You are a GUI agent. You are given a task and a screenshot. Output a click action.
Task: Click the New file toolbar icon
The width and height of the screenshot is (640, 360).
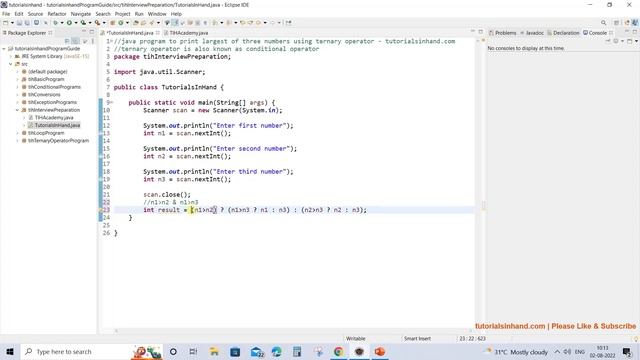point(5,23)
